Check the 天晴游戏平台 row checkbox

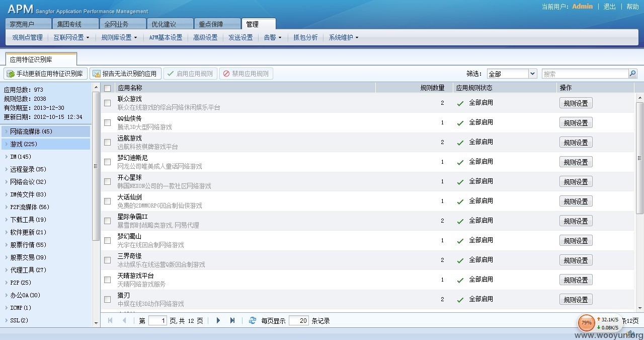point(107,280)
